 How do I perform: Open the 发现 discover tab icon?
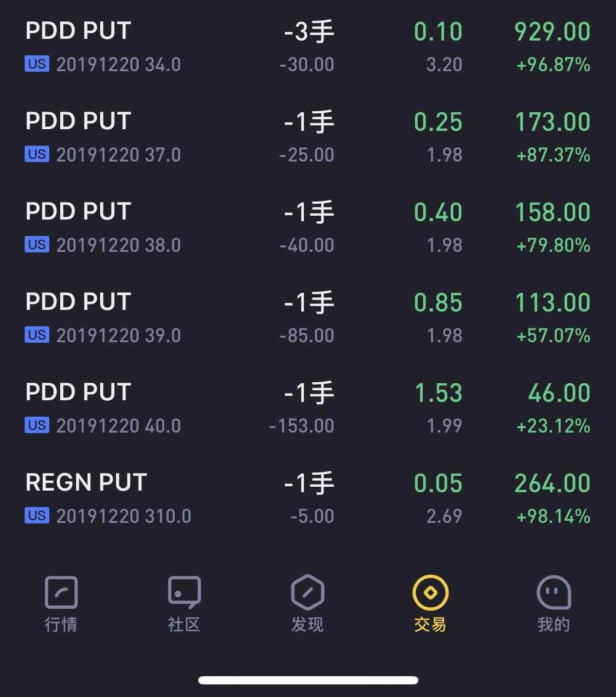(x=307, y=592)
